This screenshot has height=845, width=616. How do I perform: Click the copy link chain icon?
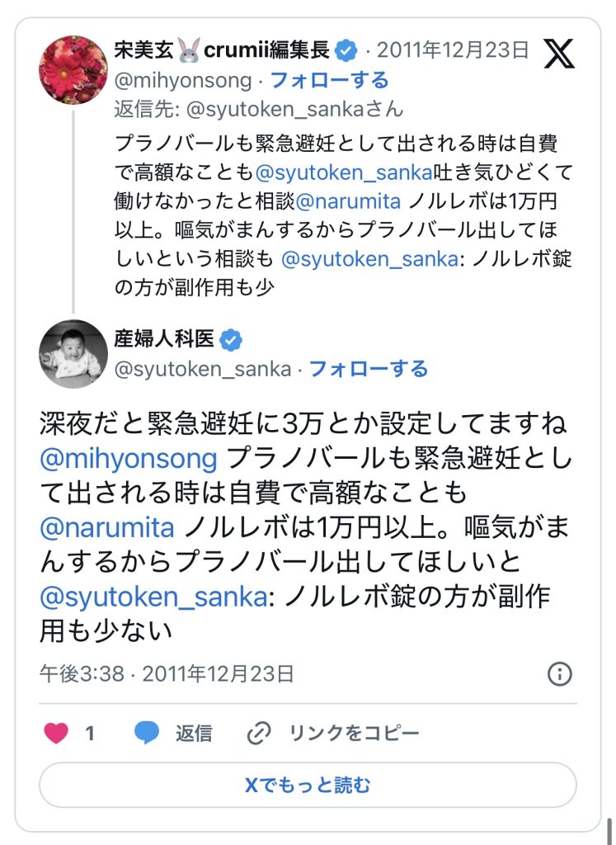[259, 733]
